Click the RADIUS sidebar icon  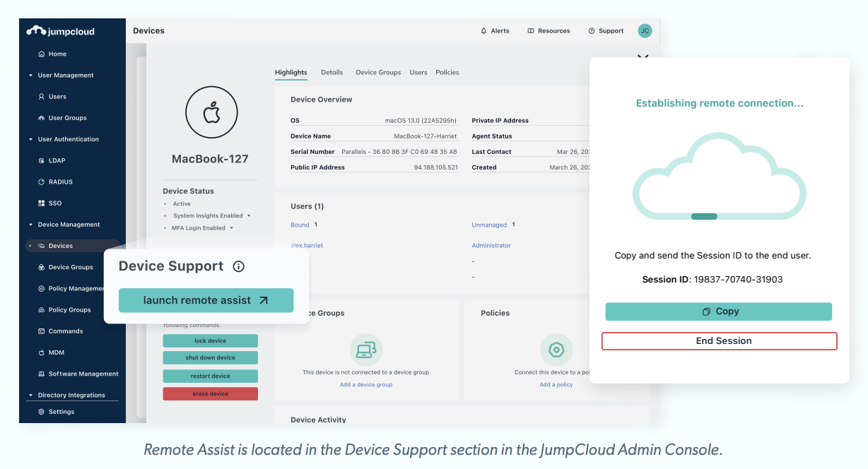(42, 182)
